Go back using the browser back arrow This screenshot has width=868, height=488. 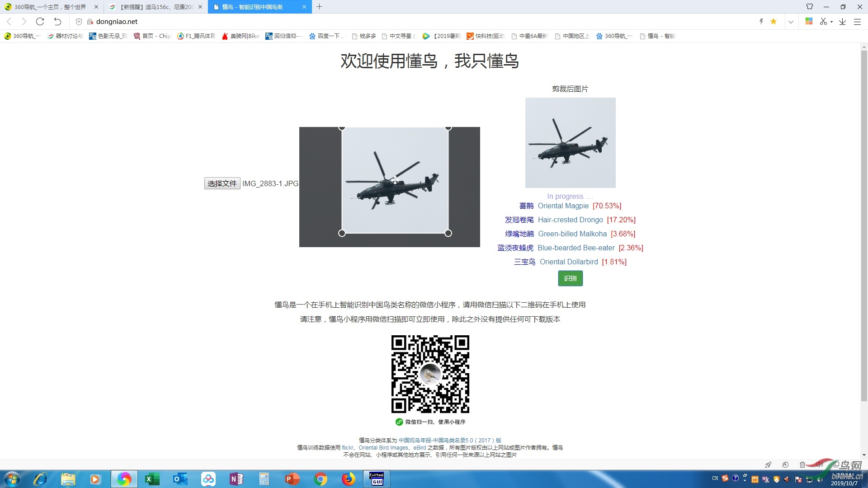coord(9,21)
